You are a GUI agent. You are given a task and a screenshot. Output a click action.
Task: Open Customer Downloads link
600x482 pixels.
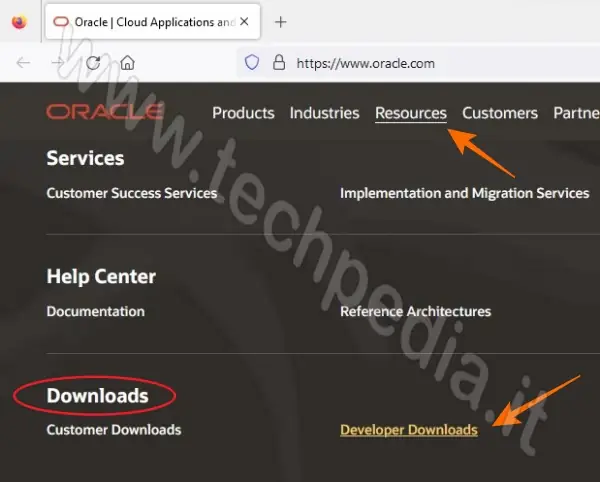click(x=114, y=430)
